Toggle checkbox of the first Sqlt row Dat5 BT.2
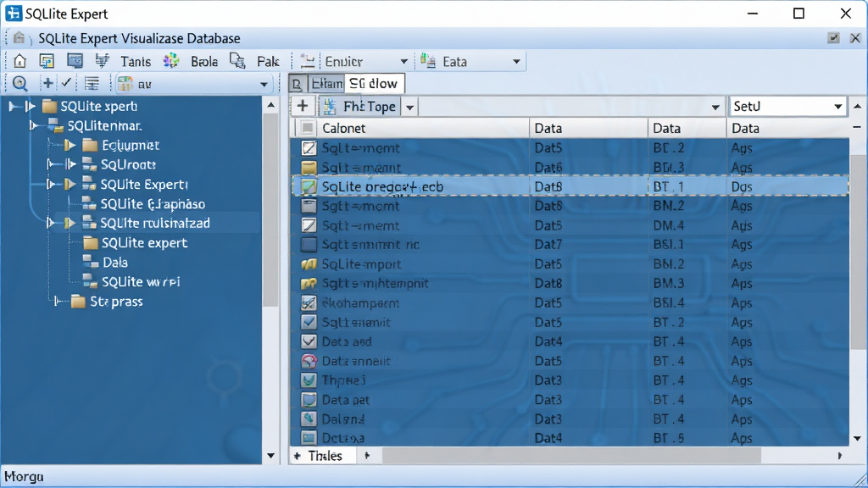 pos(309,148)
